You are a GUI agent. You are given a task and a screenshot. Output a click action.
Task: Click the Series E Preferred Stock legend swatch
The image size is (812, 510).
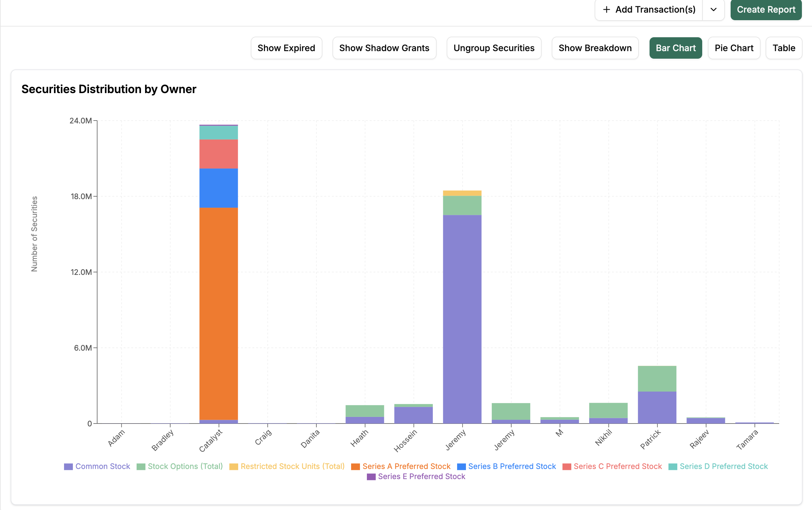pyautogui.click(x=371, y=477)
